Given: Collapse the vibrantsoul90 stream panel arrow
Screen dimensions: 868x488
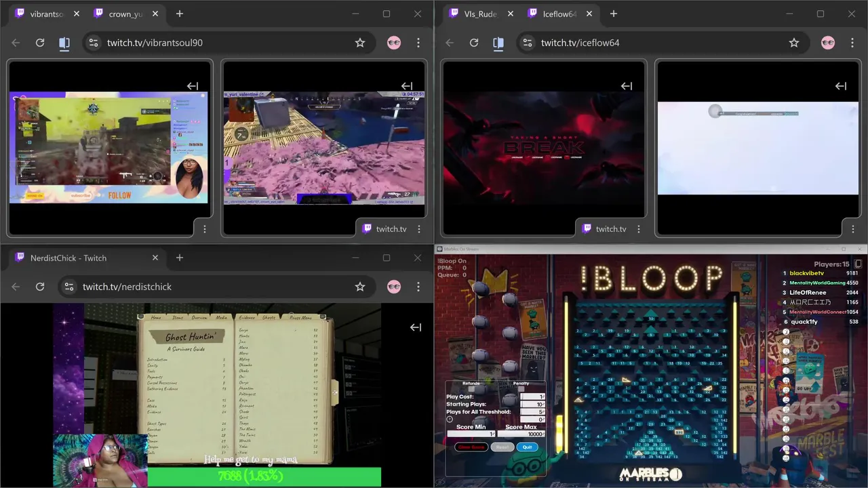Looking at the screenshot, I should click(x=193, y=86).
